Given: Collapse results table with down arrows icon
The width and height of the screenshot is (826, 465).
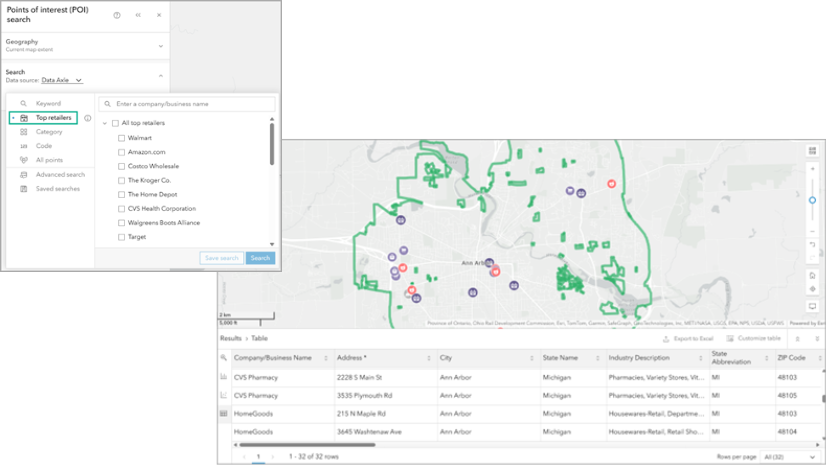Looking at the screenshot, I should [817, 339].
